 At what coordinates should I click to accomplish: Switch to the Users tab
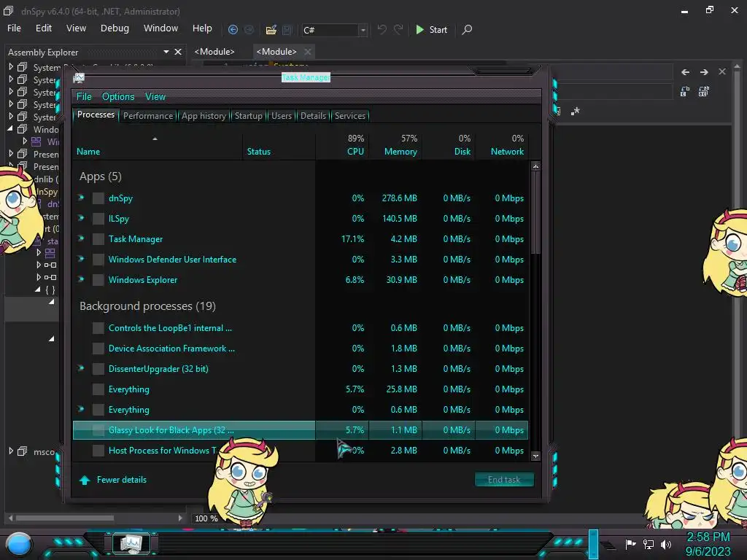281,116
